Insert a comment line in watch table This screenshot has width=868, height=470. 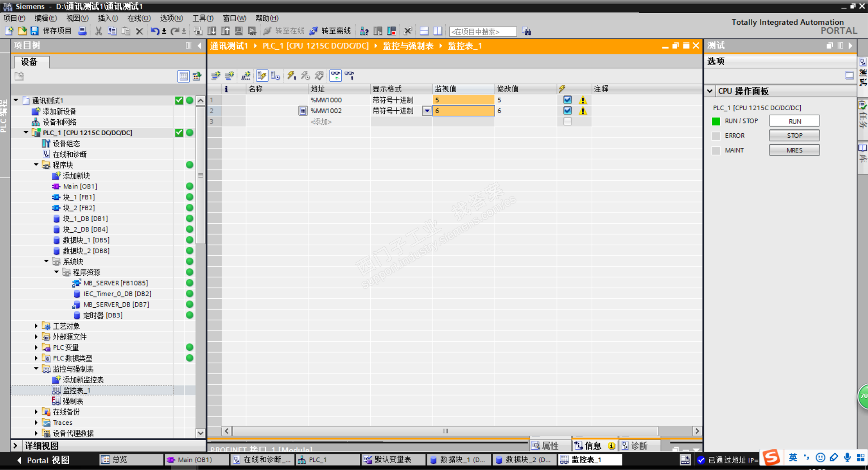pyautogui.click(x=246, y=75)
